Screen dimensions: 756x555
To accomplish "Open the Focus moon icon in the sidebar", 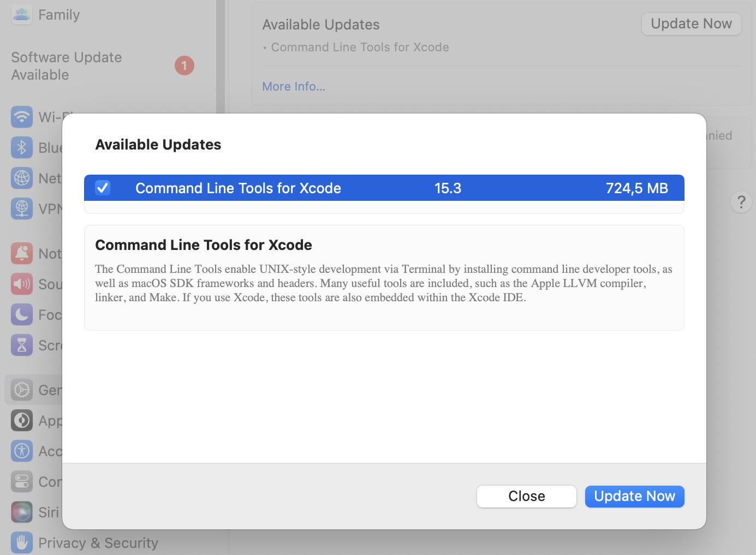I will 21,314.
